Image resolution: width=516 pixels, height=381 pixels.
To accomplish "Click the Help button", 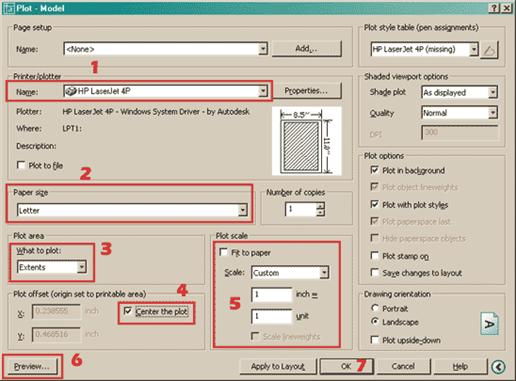I will pos(460,366).
